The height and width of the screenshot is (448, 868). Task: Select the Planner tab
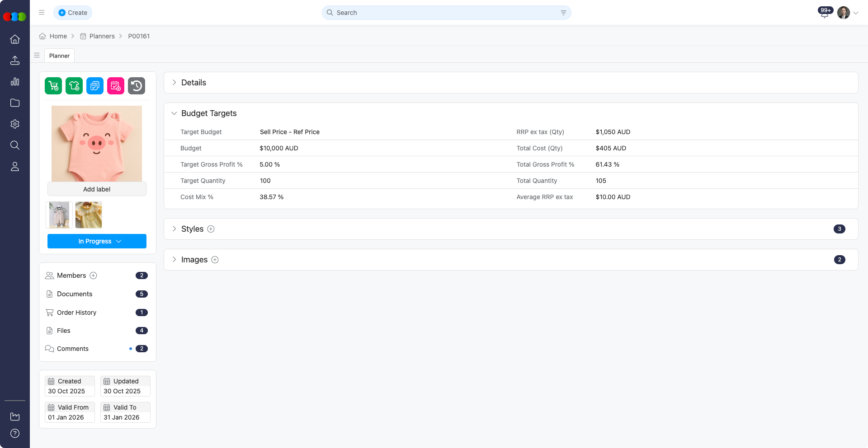[59, 56]
